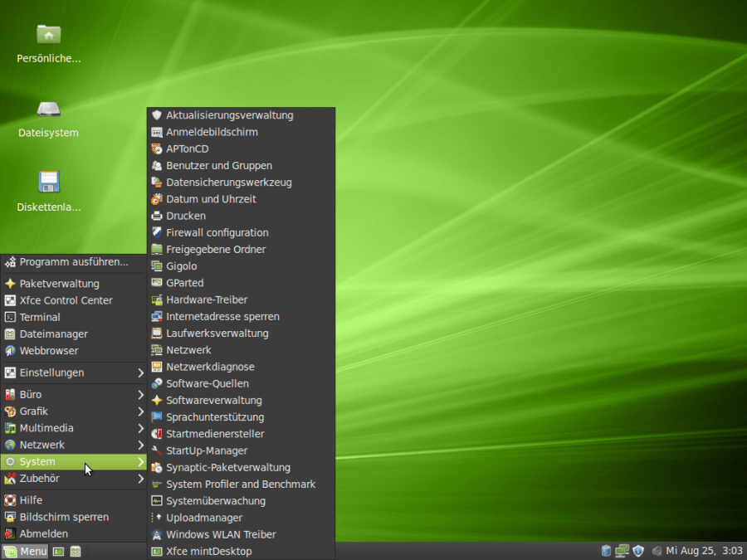The image size is (747, 560).
Task: Click the update shield tray icon
Action: click(x=637, y=551)
